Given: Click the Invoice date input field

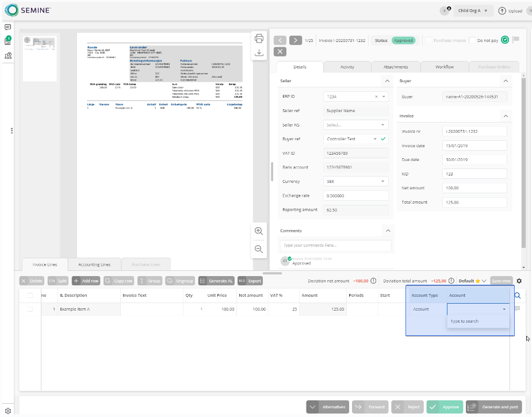Looking at the screenshot, I should [x=474, y=146].
